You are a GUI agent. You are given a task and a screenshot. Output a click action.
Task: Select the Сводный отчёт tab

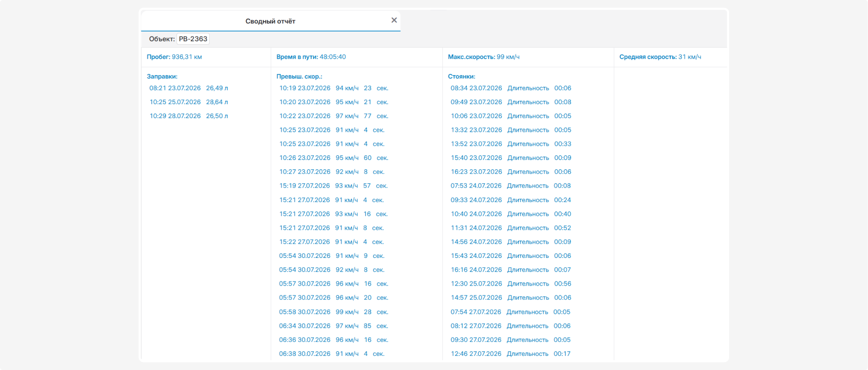[270, 21]
